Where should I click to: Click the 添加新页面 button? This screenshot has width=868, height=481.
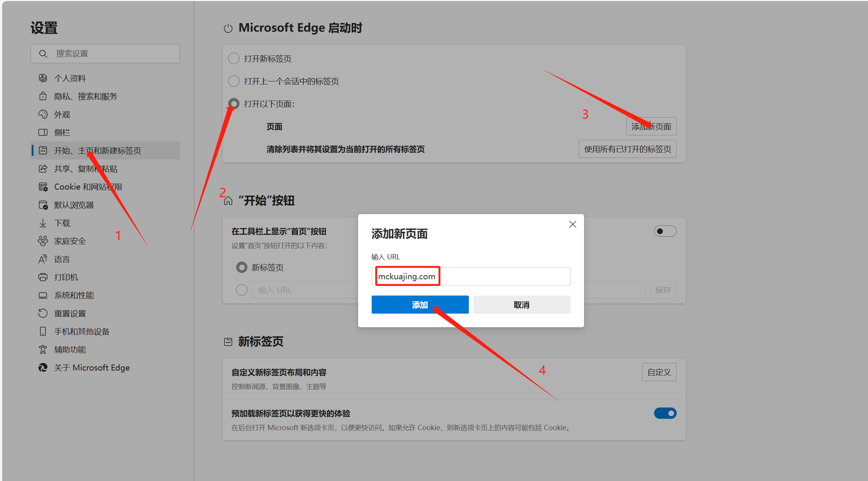[651, 126]
